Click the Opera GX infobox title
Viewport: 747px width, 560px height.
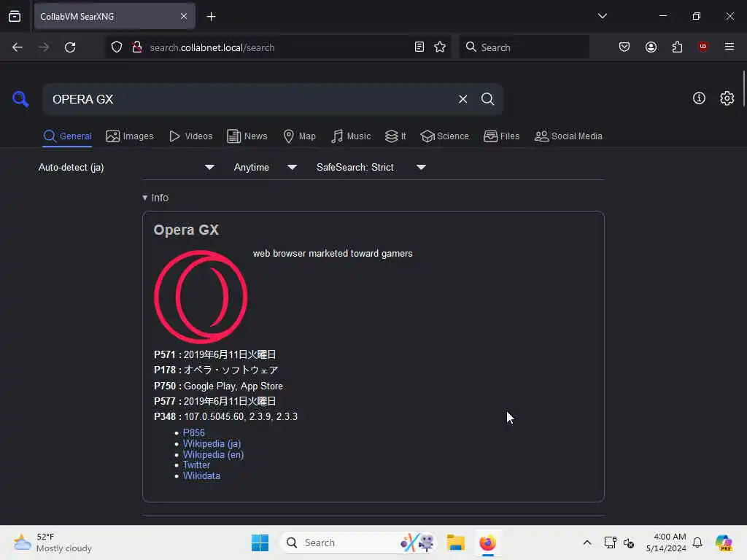(186, 230)
